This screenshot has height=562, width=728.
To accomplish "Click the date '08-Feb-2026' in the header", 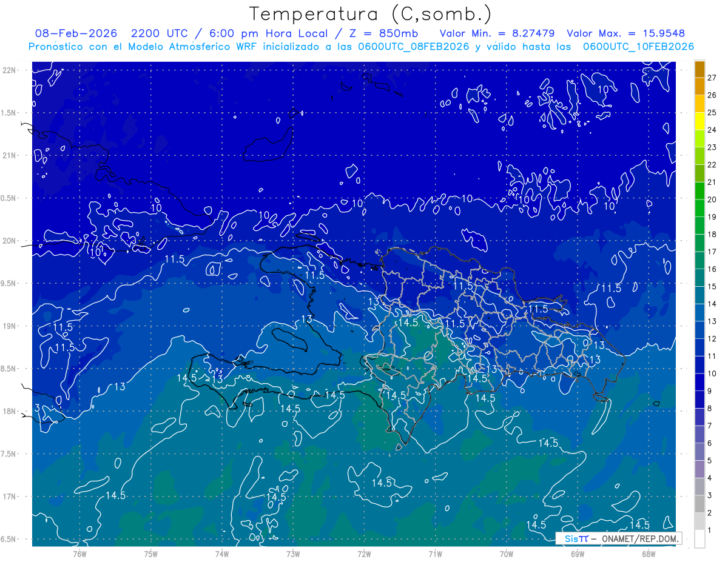I will (76, 33).
